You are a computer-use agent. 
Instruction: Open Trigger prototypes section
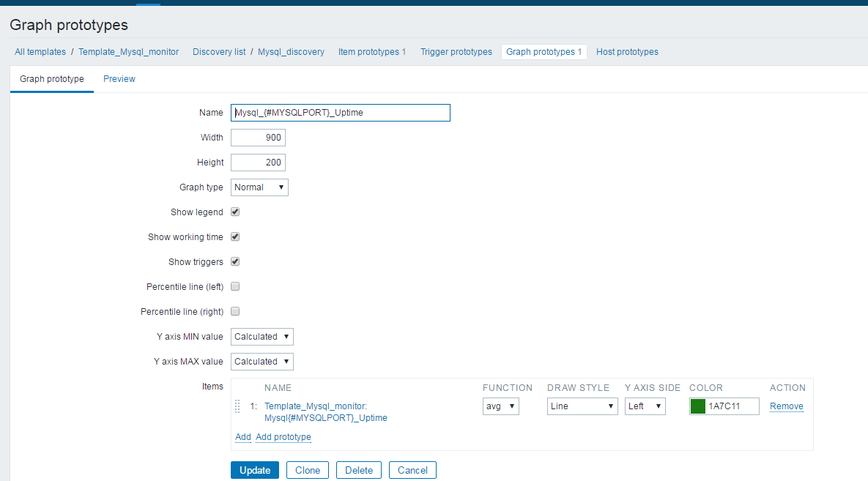456,52
